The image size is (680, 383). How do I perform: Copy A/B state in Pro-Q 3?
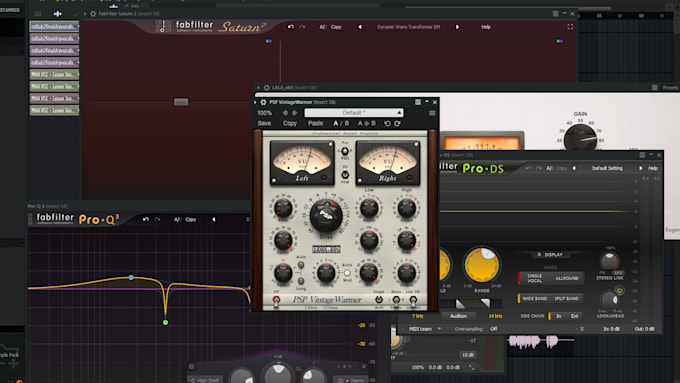click(x=191, y=219)
